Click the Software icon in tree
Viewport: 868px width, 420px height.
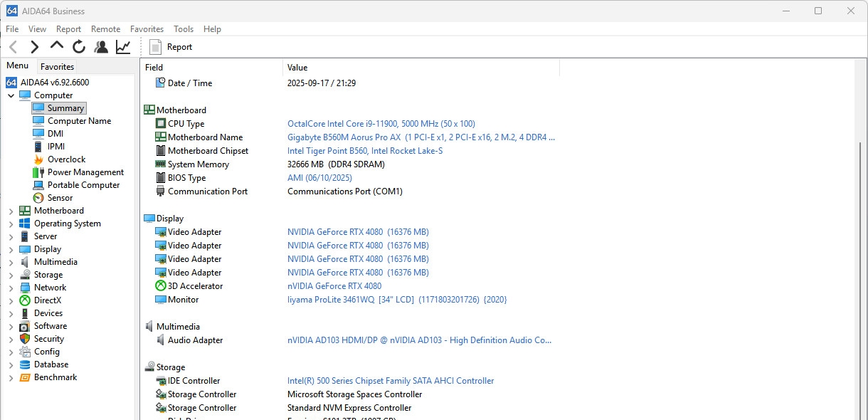(x=25, y=326)
